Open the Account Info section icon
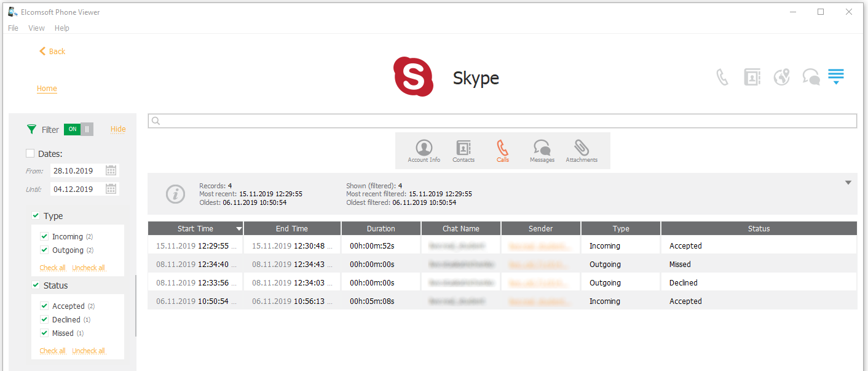The width and height of the screenshot is (868, 371). point(424,150)
